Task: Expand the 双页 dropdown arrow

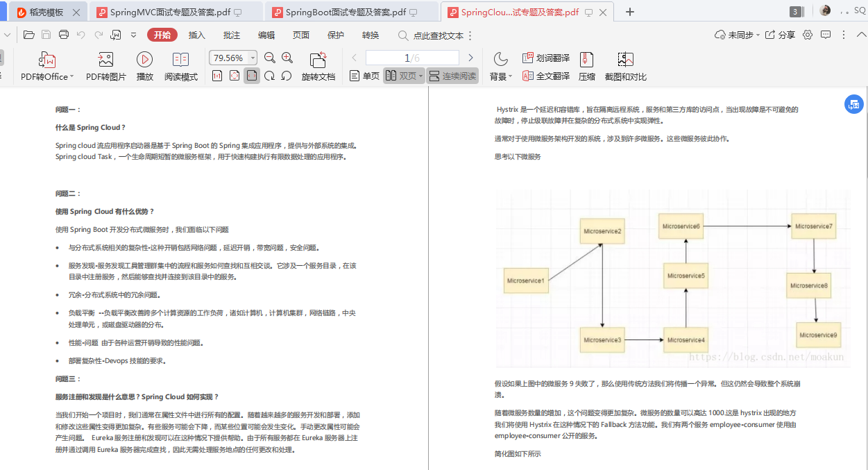Action: (421, 76)
